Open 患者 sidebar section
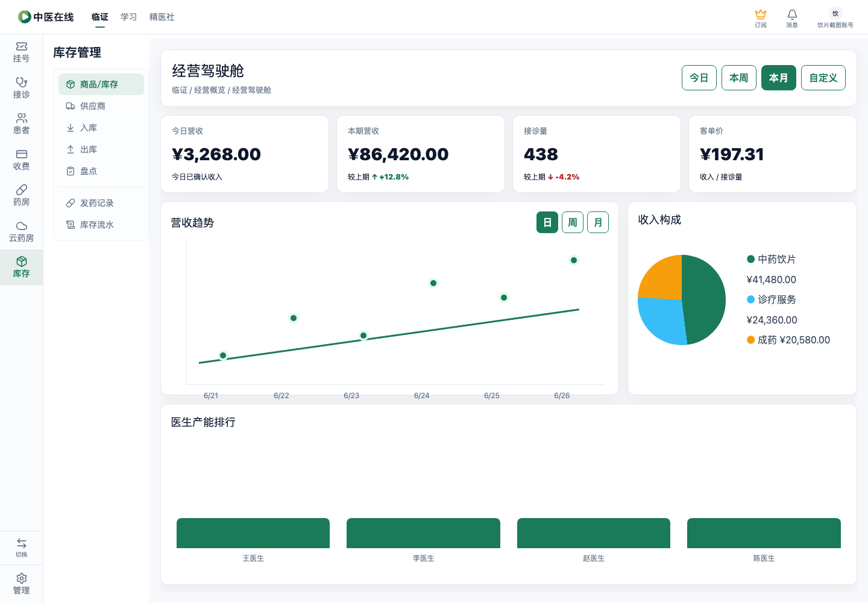Viewport: 868px width, 603px height. click(22, 124)
